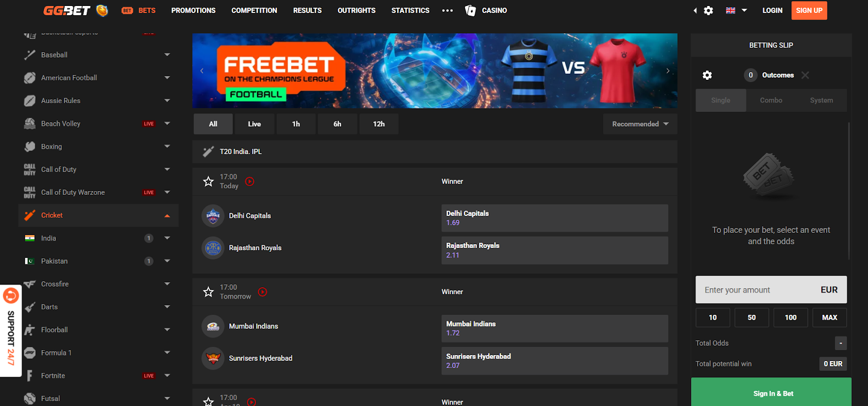Click the Casino cards icon

pyautogui.click(x=470, y=10)
